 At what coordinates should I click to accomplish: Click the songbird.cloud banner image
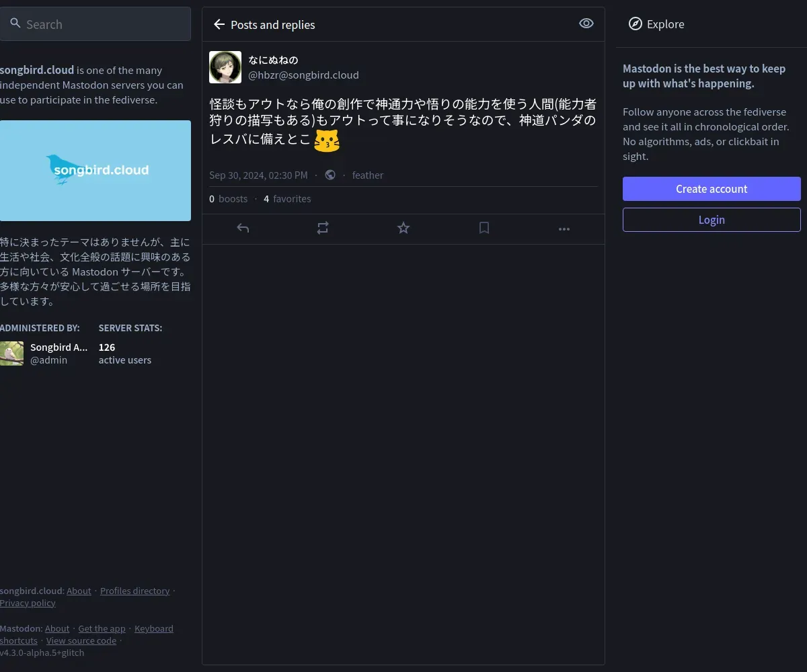[95, 171]
